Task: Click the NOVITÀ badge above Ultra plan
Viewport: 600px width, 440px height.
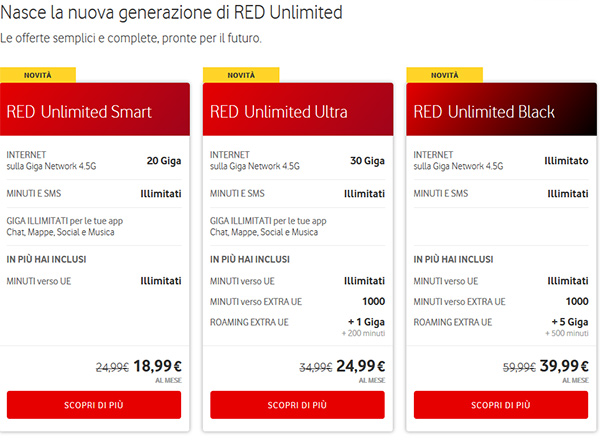Action: click(x=241, y=75)
